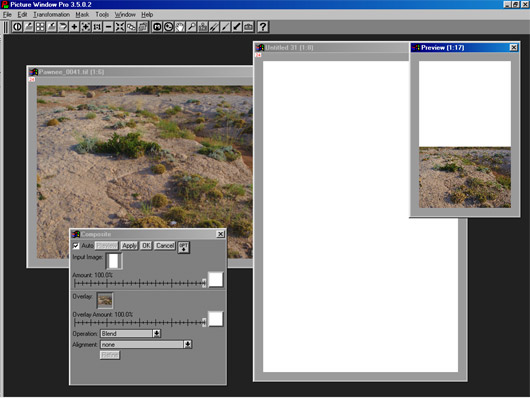Activate the Pawnee_0041.tif window title bar
Screen dimensions: 530x398
click(140, 72)
